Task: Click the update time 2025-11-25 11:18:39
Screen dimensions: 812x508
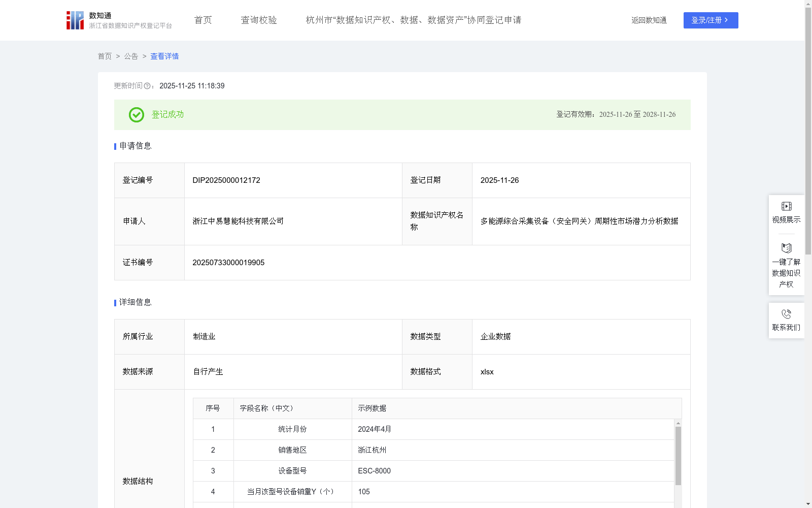Action: [x=192, y=86]
